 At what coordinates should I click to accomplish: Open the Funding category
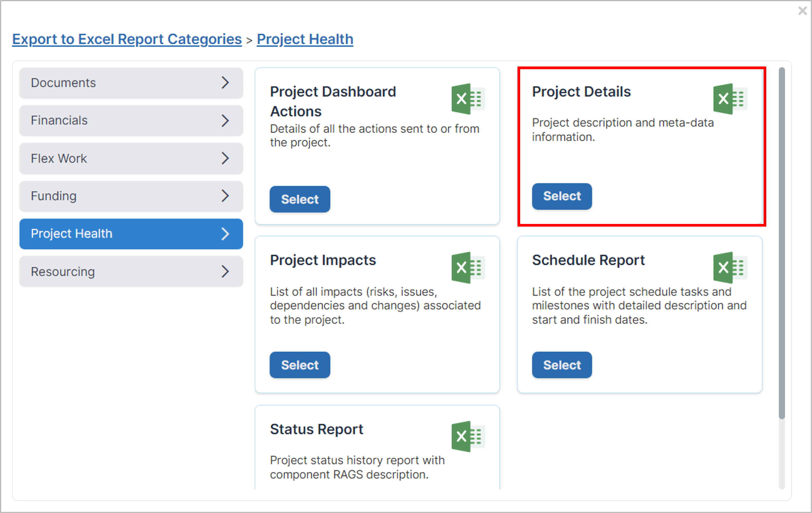coord(131,196)
